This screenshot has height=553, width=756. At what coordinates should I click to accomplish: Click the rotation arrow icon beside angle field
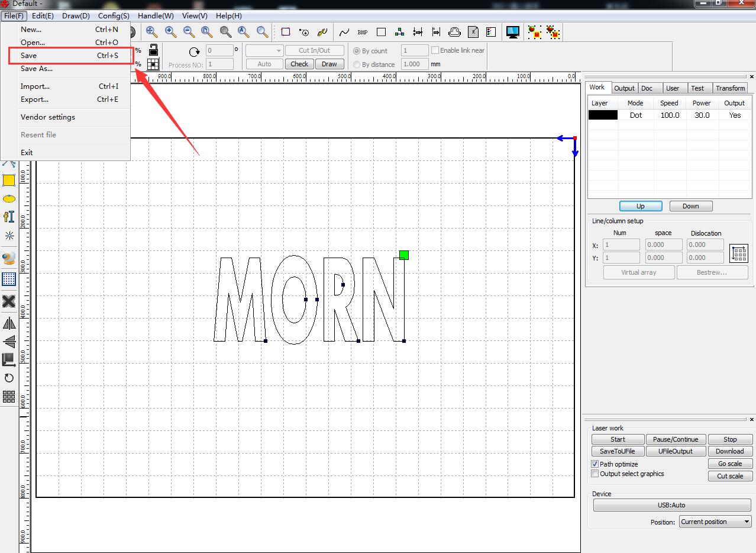(194, 51)
